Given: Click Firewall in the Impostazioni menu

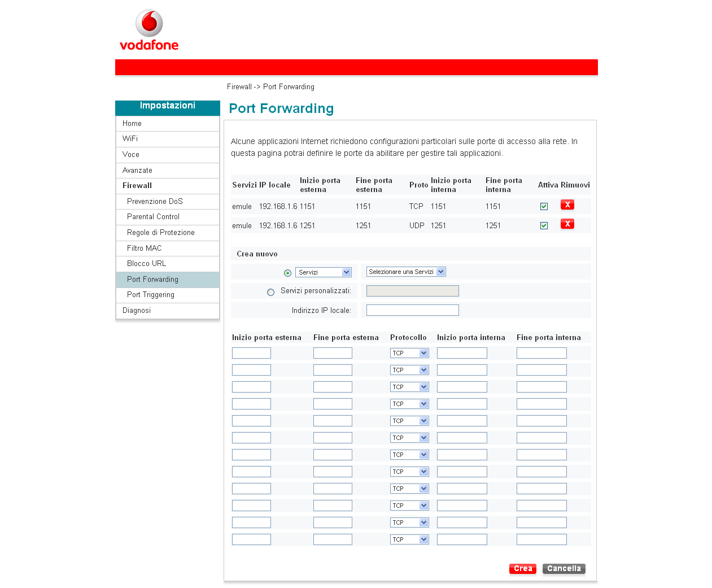Looking at the screenshot, I should [x=168, y=186].
